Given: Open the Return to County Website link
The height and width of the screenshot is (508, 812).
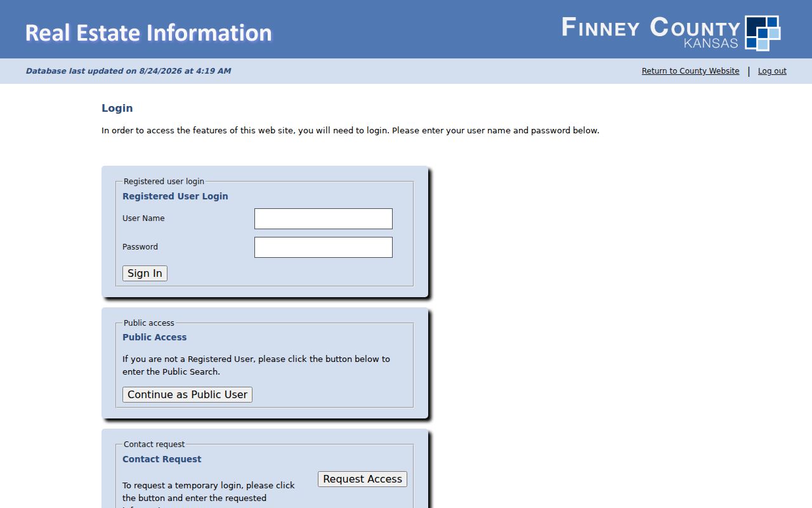Looking at the screenshot, I should click(x=690, y=71).
